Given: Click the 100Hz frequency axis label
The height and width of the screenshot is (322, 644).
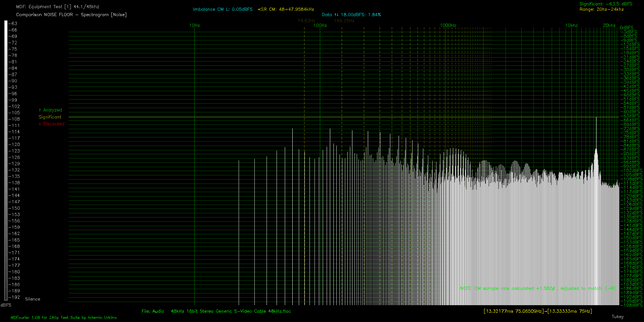Looking at the screenshot, I should 320,25.
